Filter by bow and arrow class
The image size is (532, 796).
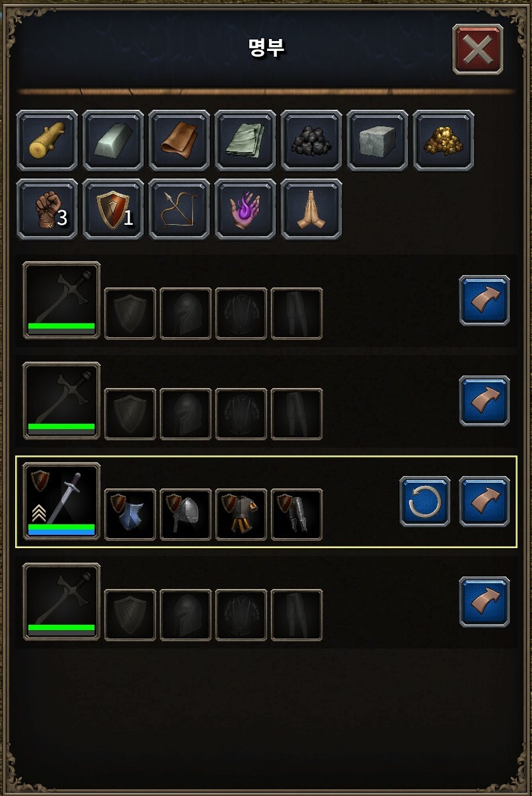tap(179, 209)
